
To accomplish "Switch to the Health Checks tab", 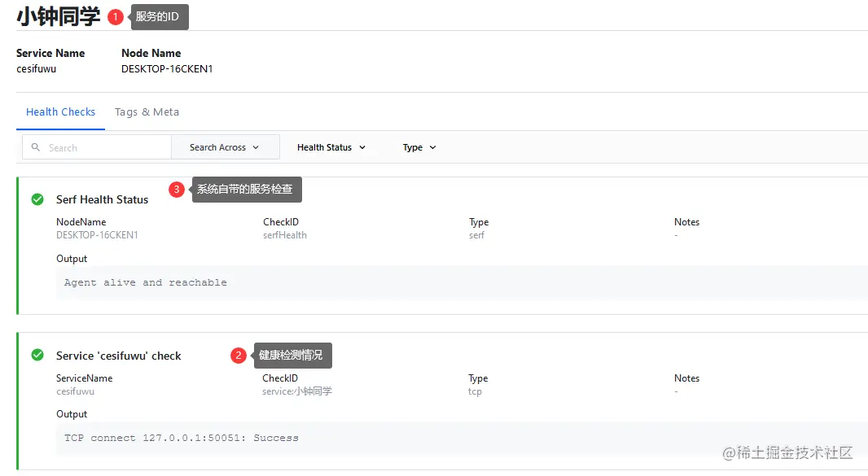I will [60, 112].
